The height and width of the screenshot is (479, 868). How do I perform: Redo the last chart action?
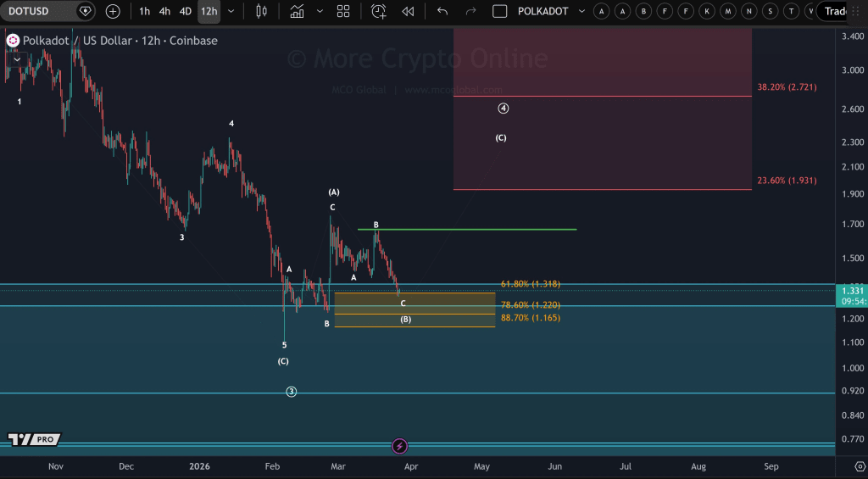click(470, 11)
